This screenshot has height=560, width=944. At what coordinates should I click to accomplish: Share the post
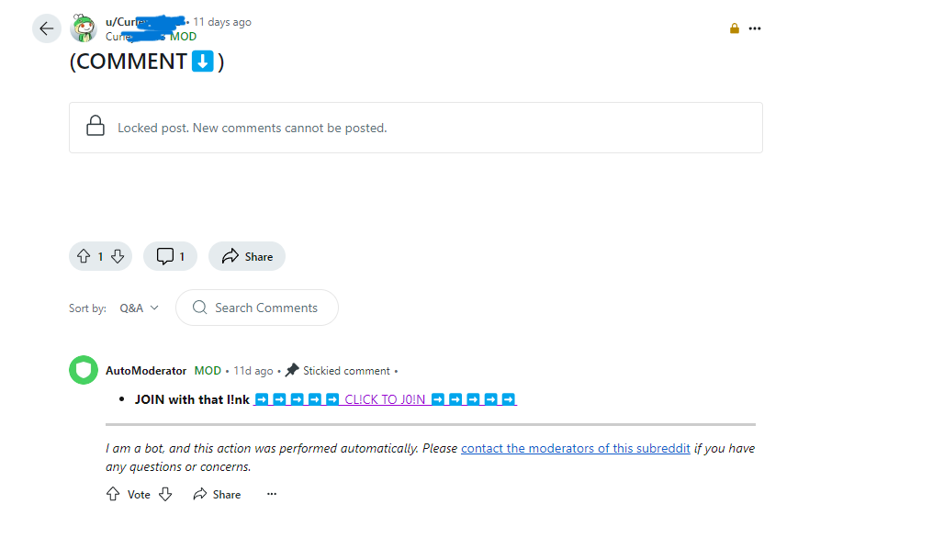pos(247,256)
